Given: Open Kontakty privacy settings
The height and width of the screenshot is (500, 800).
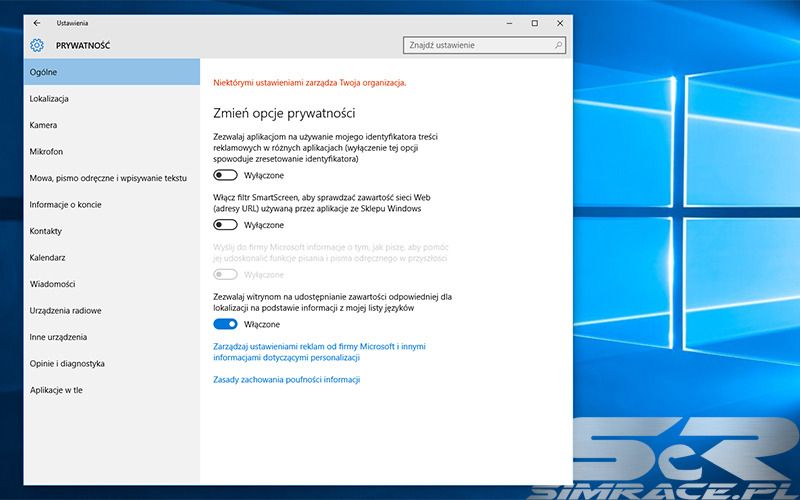Looking at the screenshot, I should tap(46, 231).
